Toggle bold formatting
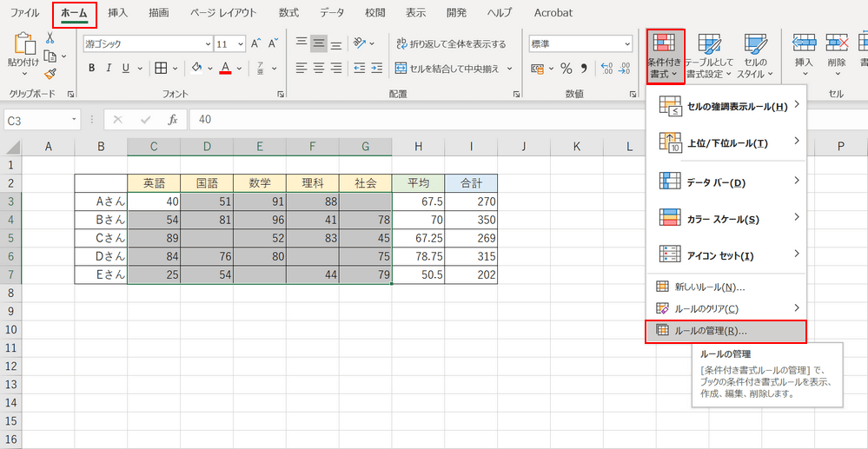Image resolution: width=868 pixels, height=449 pixels. pos(91,69)
